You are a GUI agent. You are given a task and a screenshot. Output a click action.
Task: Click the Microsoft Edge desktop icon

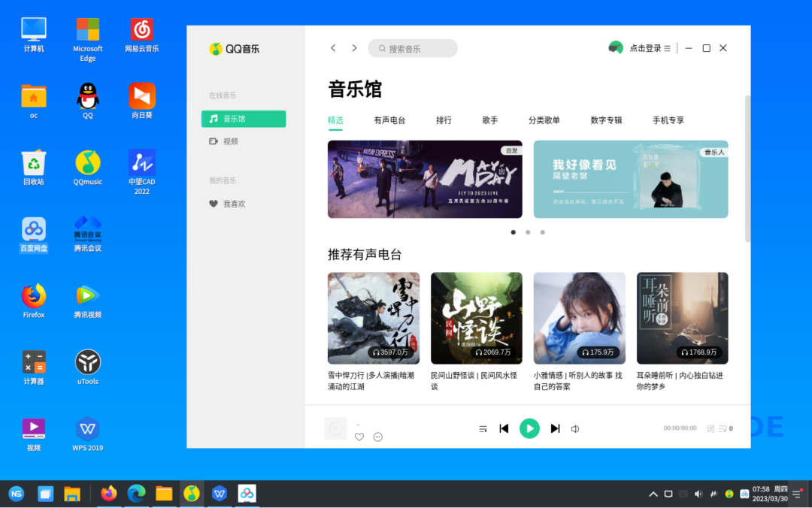(x=87, y=40)
